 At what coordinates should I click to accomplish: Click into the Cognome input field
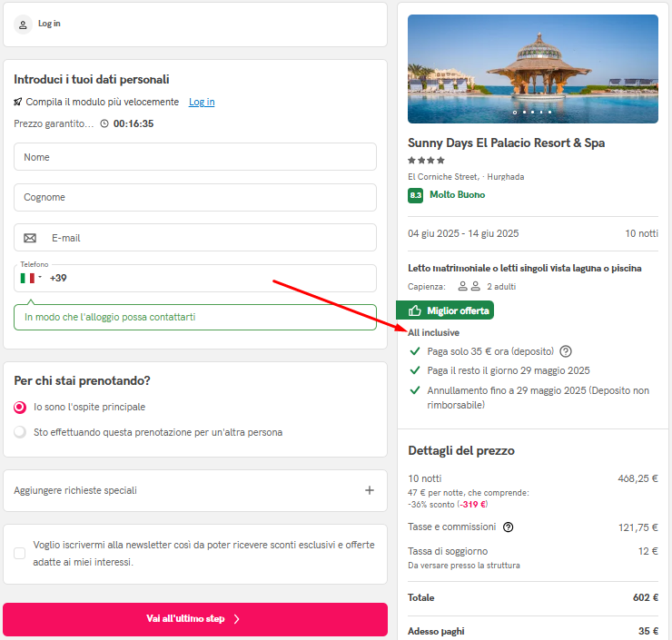coord(195,198)
